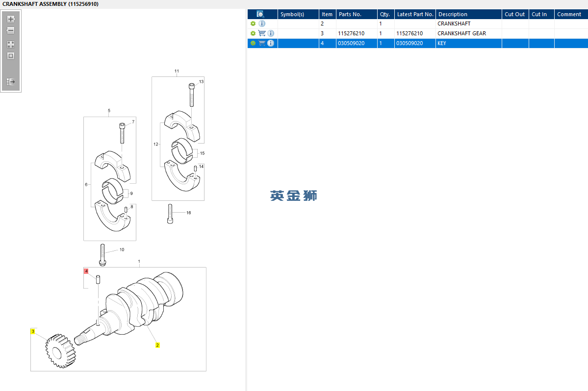Click the Comment column header
This screenshot has height=391, width=588.
(x=571, y=14)
